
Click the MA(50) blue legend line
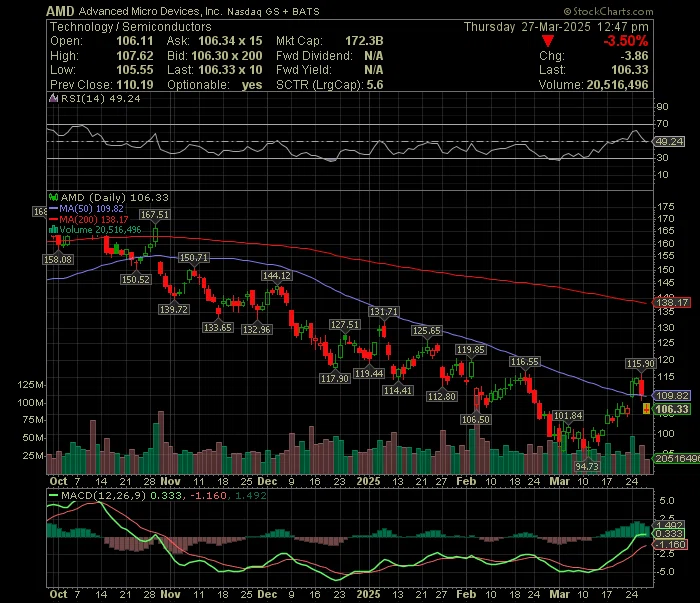54,208
